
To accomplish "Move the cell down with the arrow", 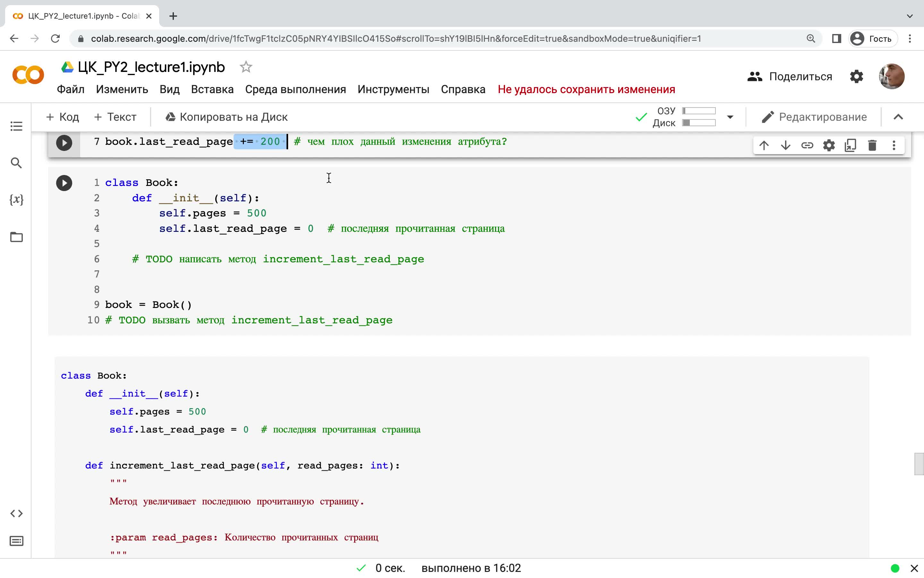I will tap(785, 145).
